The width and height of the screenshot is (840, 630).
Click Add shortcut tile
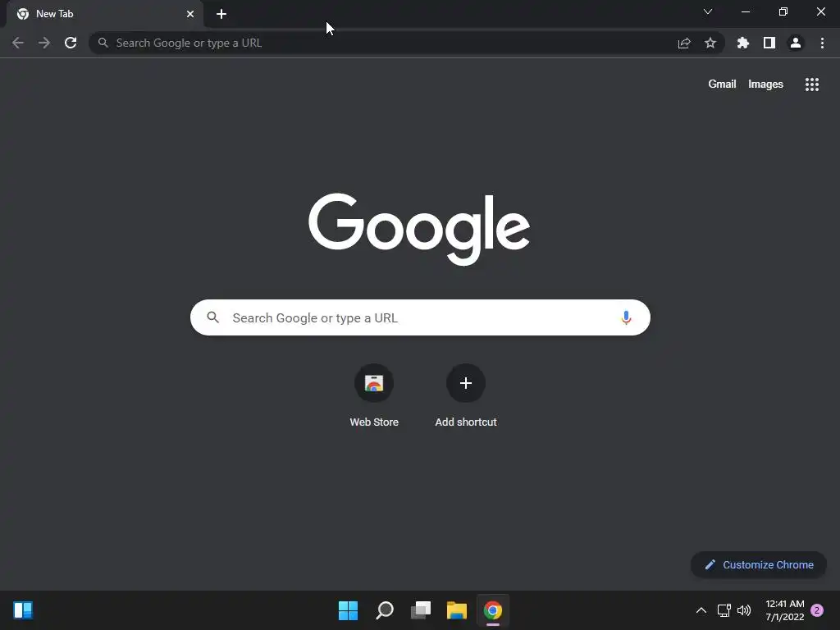click(x=466, y=395)
